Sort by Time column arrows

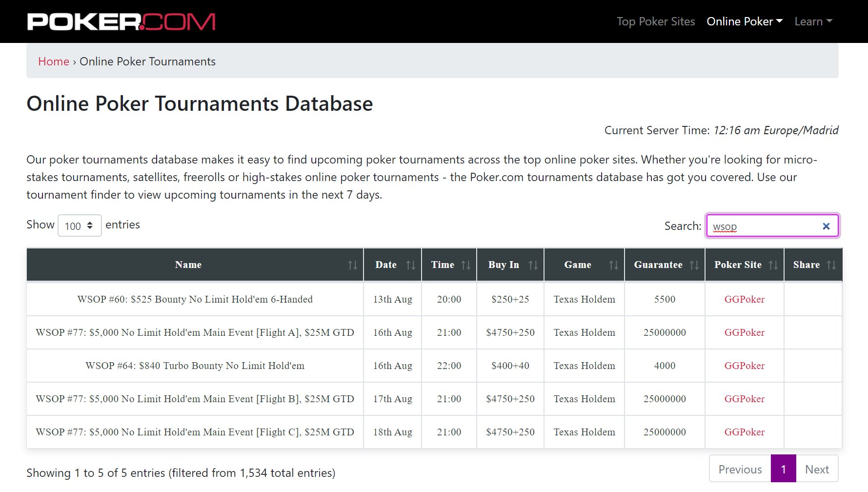pos(466,265)
